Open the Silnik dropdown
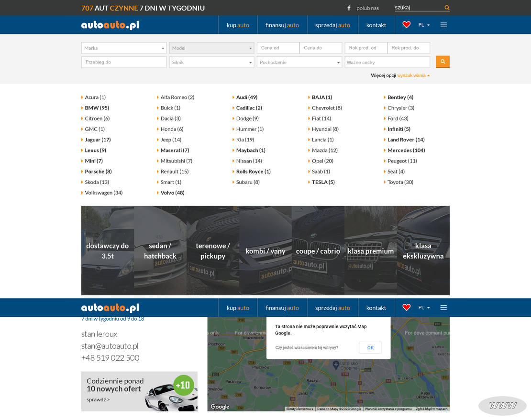This screenshot has width=531, height=420. (x=211, y=62)
